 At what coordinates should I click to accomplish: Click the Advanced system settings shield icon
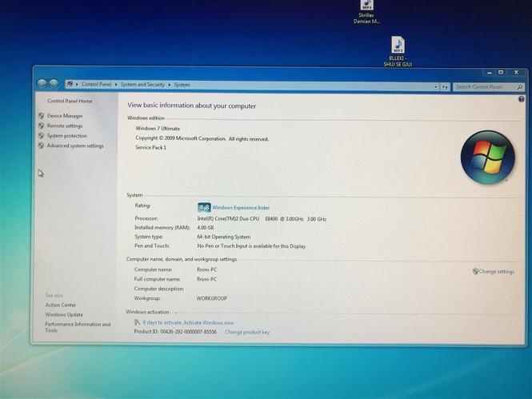coord(41,146)
